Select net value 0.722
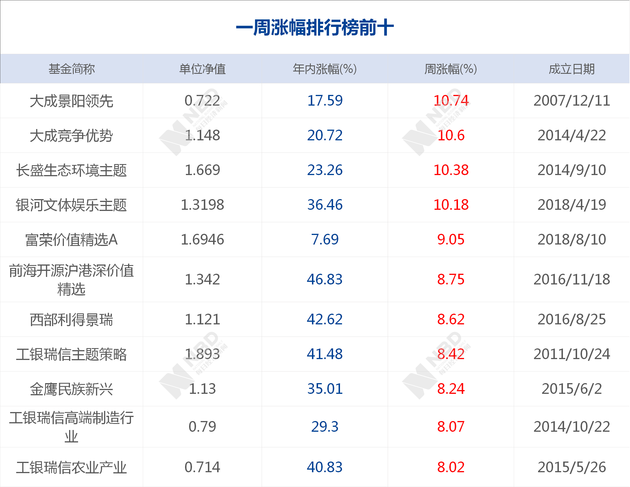This screenshot has width=630, height=487. point(202,100)
